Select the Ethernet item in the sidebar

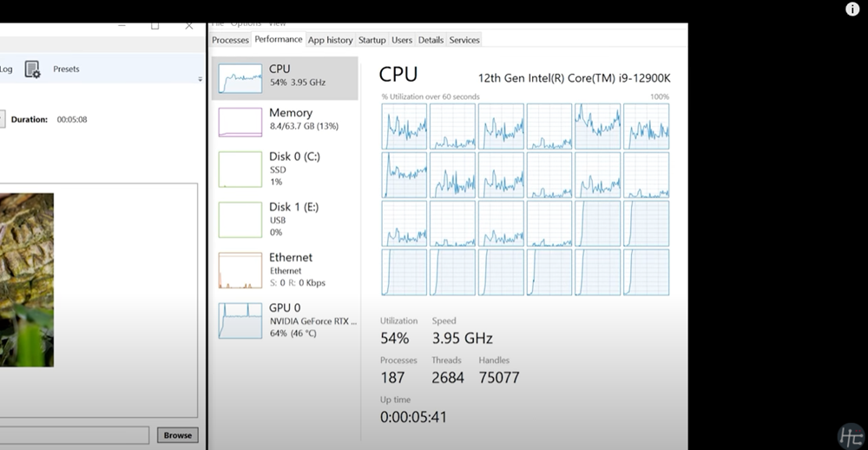(285, 270)
